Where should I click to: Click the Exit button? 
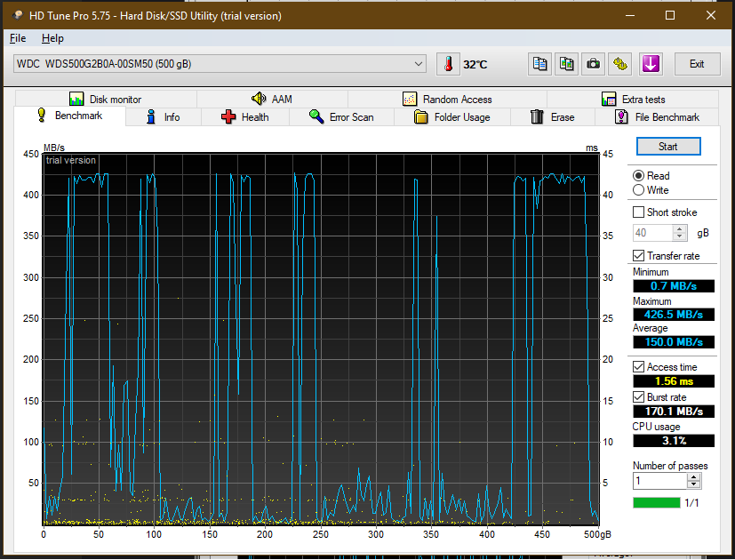[697, 64]
